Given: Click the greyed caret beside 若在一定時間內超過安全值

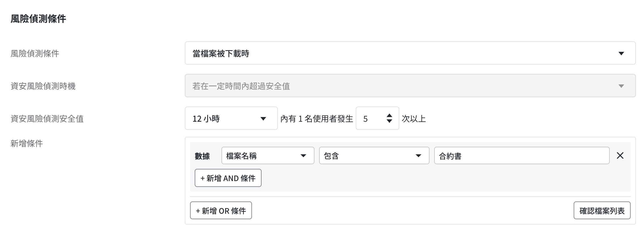Looking at the screenshot, I should (621, 86).
